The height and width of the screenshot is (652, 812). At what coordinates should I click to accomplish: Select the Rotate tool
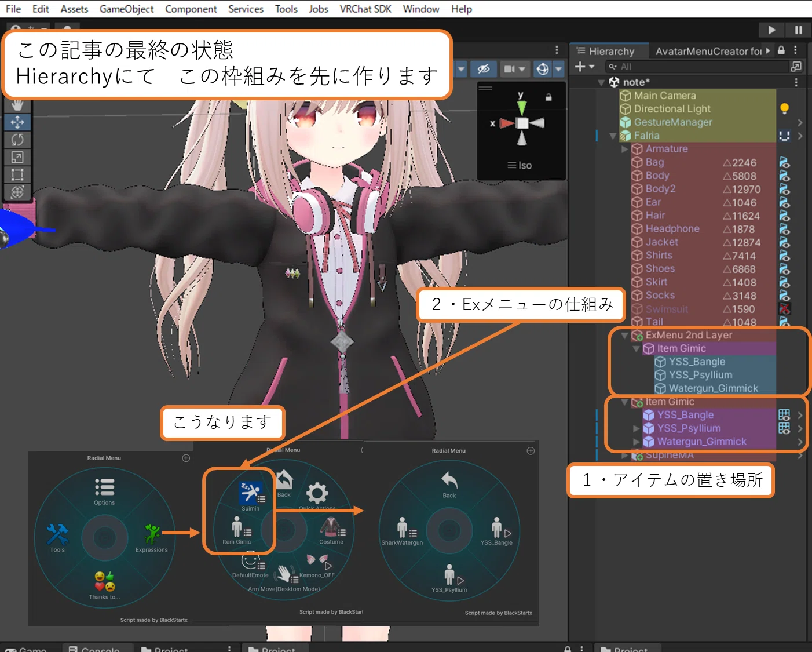(x=17, y=140)
